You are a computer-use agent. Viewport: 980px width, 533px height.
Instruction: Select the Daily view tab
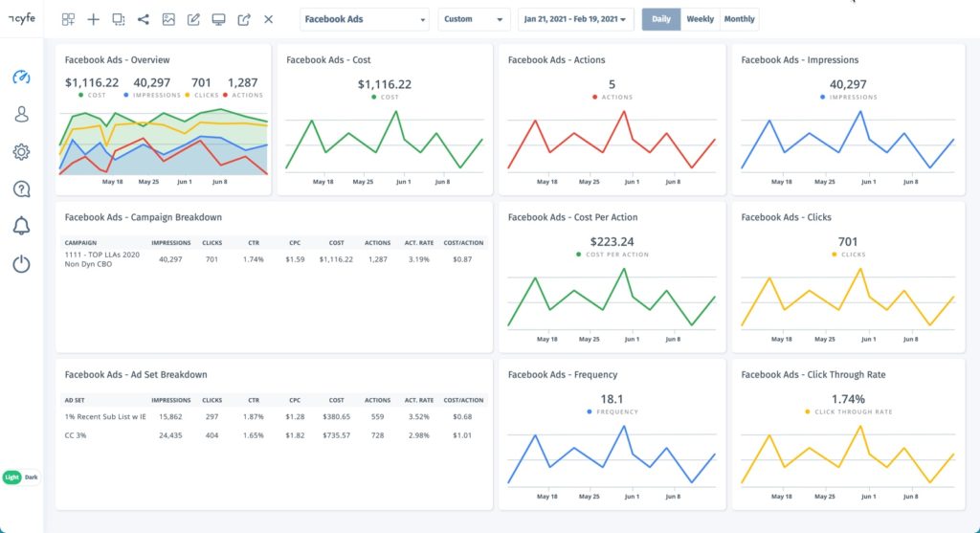660,19
